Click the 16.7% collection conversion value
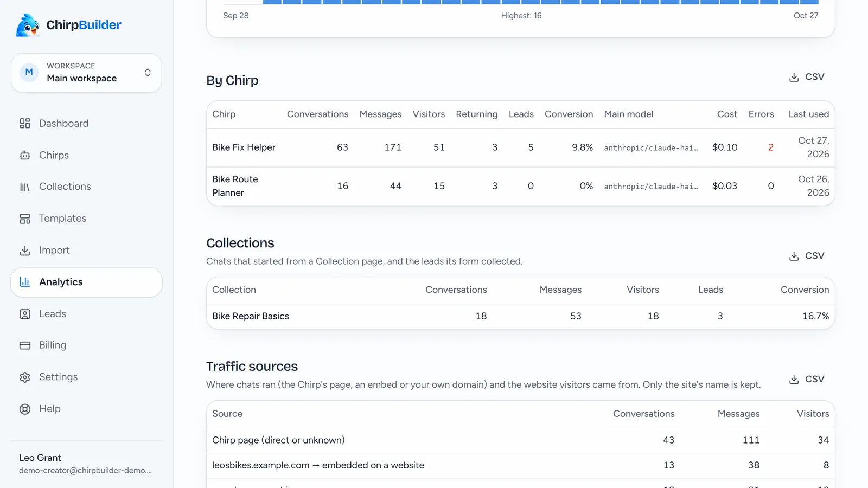 (x=815, y=316)
